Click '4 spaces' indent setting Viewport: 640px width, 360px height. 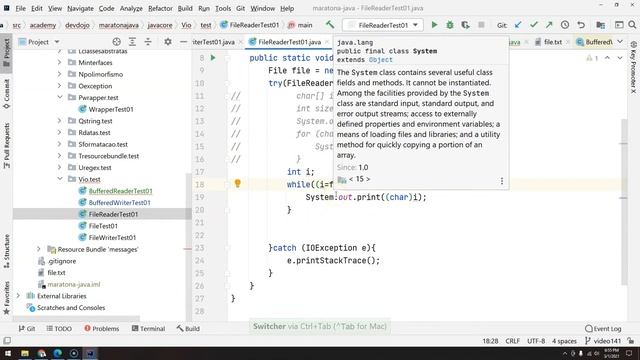point(564,341)
